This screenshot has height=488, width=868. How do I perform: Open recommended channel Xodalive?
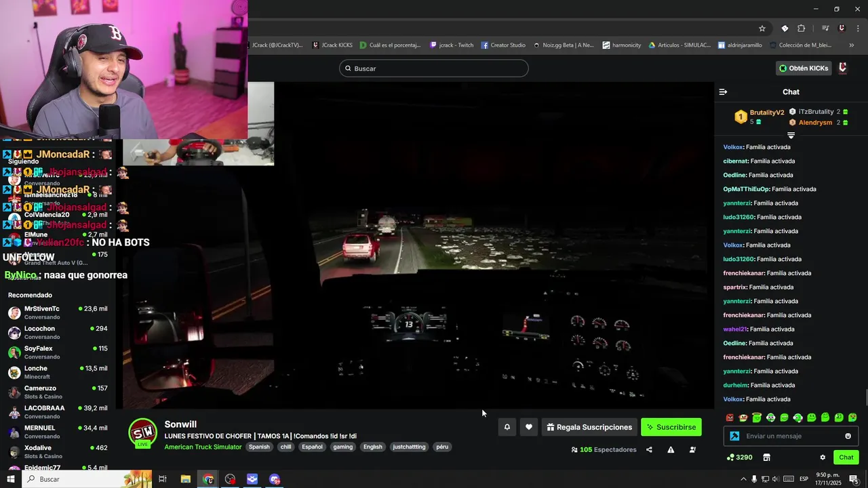(x=58, y=451)
